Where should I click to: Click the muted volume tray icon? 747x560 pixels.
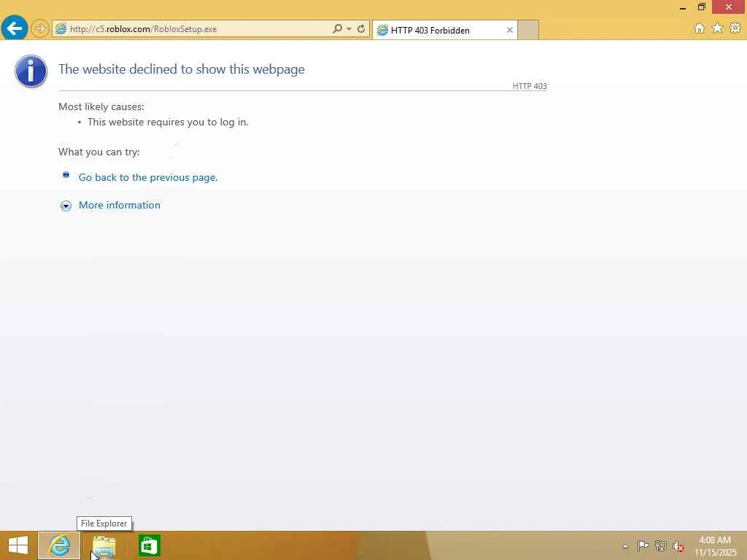(678, 546)
